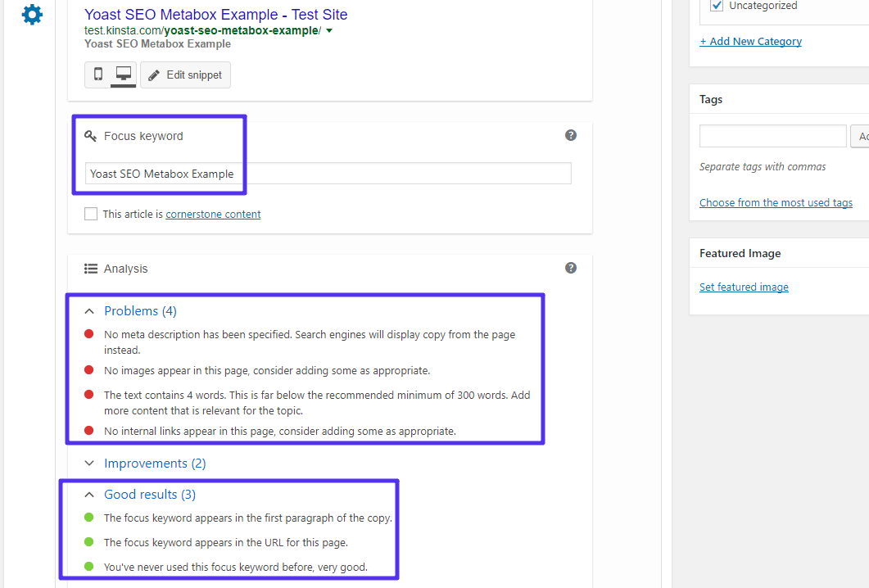Click red bullet for no images problem
The width and height of the screenshot is (869, 588).
pyautogui.click(x=88, y=369)
